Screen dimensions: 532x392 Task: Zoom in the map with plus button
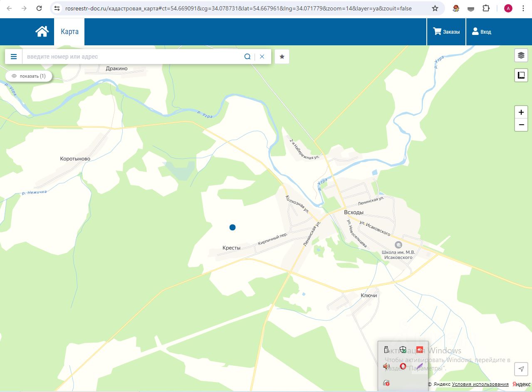pos(521,112)
